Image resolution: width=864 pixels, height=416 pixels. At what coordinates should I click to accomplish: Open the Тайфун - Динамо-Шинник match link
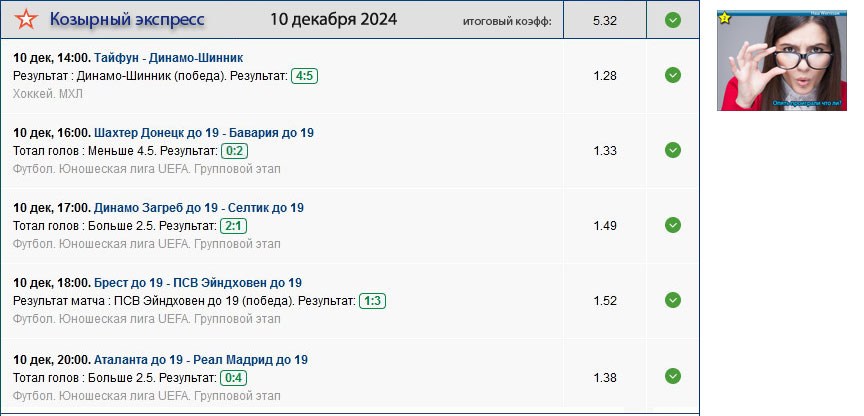[168, 58]
